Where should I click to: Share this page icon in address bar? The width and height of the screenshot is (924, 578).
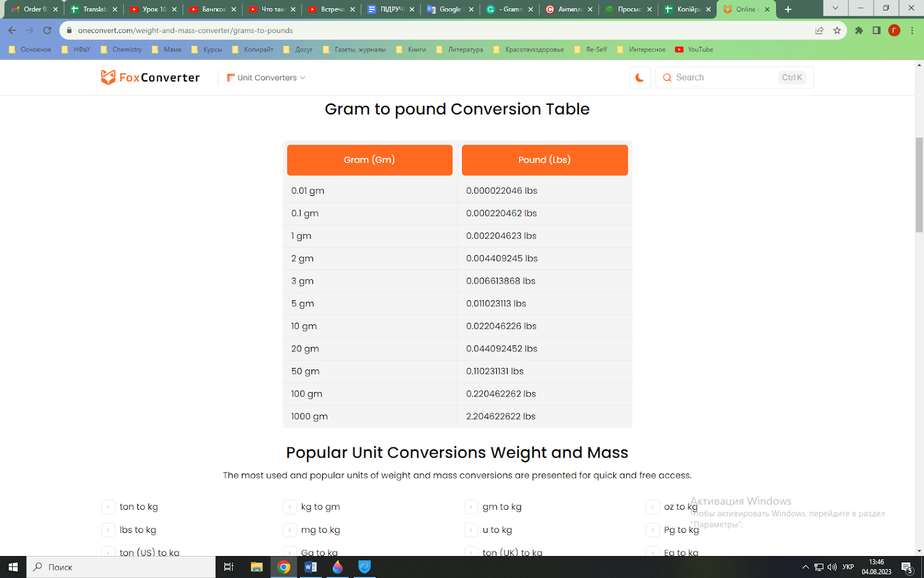819,30
